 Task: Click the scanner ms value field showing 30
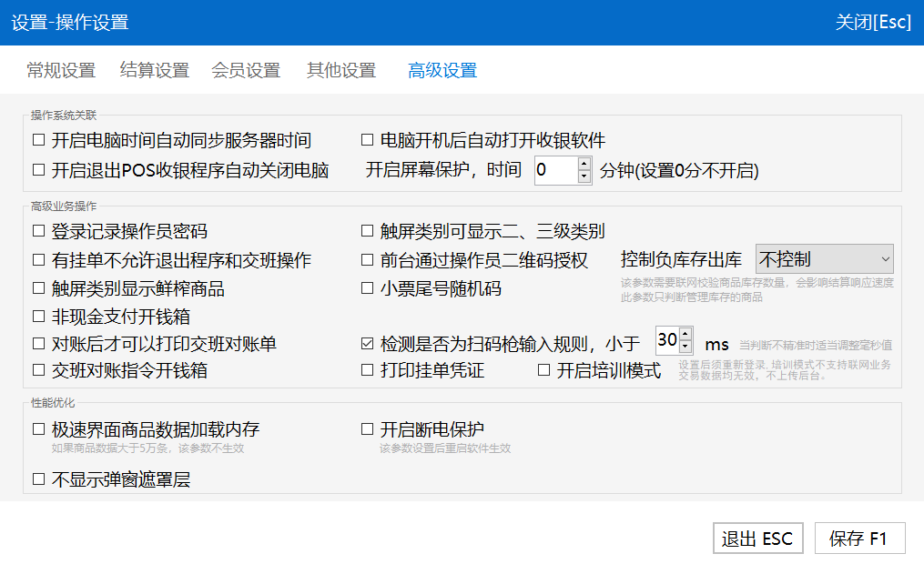click(667, 340)
